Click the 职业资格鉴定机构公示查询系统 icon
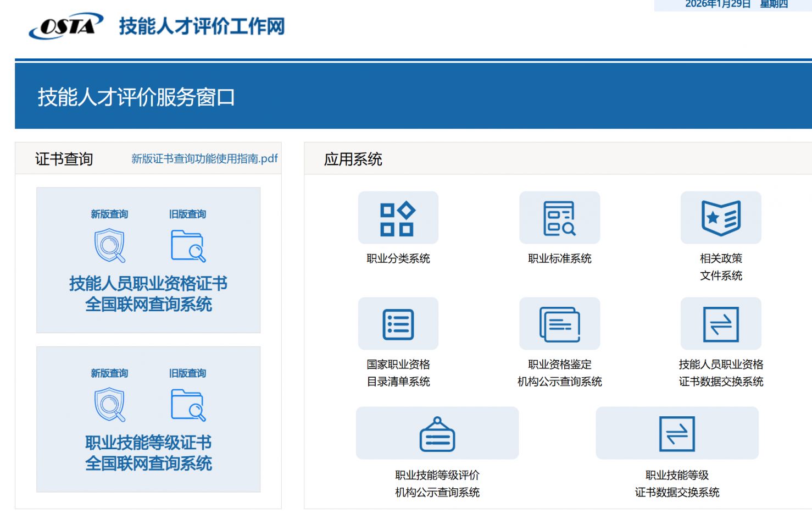This screenshot has width=812, height=513. pos(559,324)
